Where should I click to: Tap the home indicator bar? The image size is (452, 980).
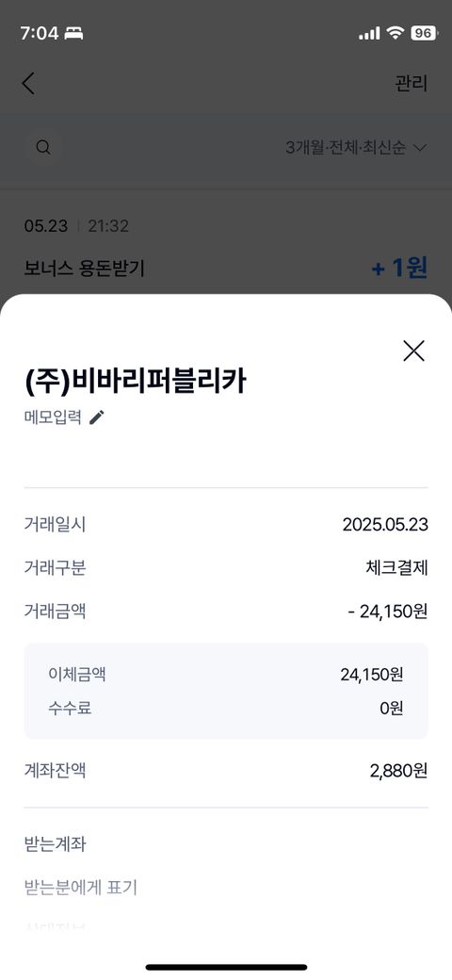tap(226, 967)
